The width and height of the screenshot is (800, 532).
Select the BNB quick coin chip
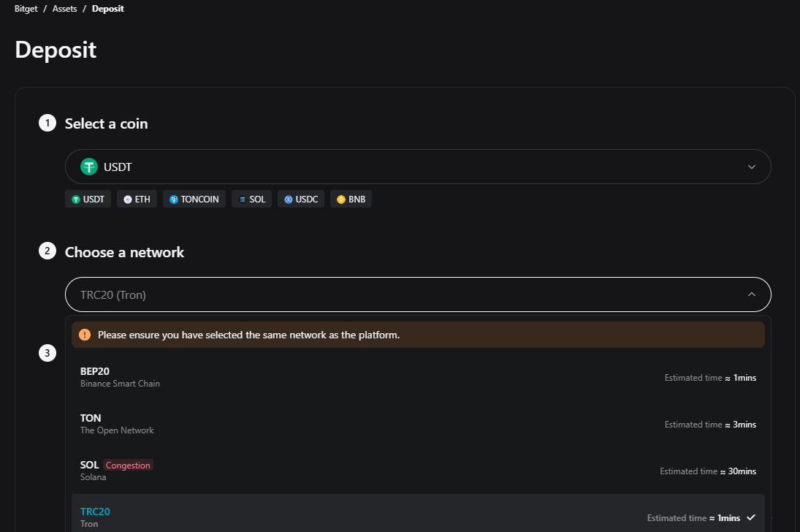(351, 199)
